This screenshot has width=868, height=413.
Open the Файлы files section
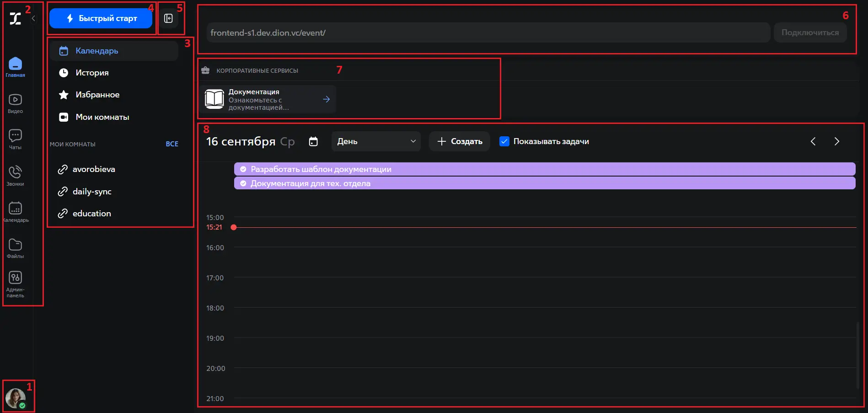[x=15, y=248]
